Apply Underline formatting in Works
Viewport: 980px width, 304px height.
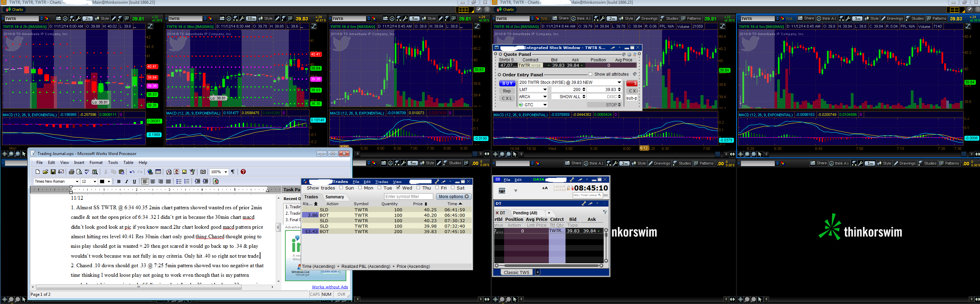click(134, 182)
